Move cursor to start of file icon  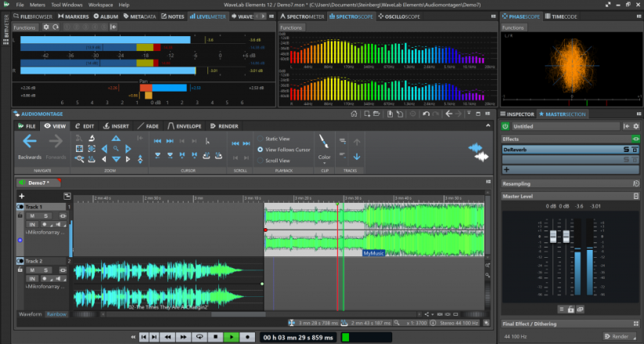[157, 141]
